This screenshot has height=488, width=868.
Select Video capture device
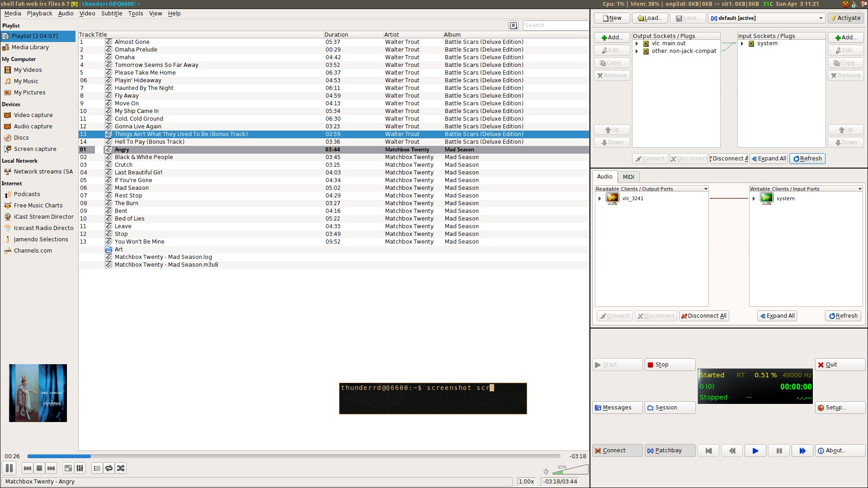click(x=33, y=115)
